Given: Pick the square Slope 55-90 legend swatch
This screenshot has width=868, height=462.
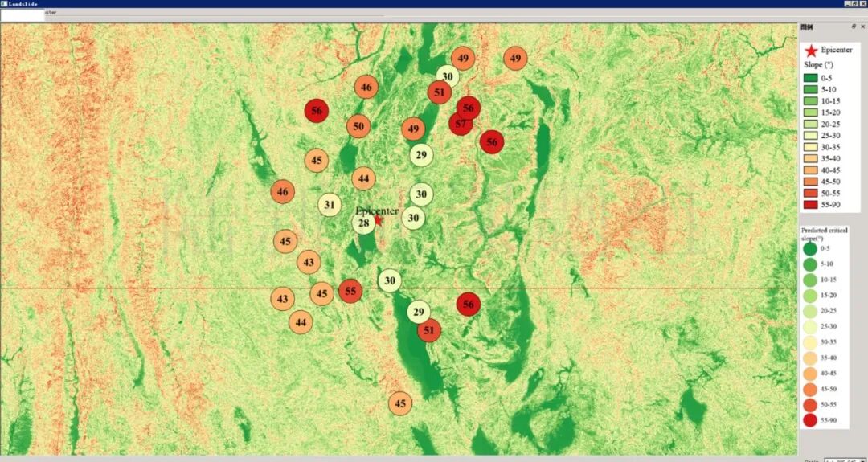Looking at the screenshot, I should (810, 204).
